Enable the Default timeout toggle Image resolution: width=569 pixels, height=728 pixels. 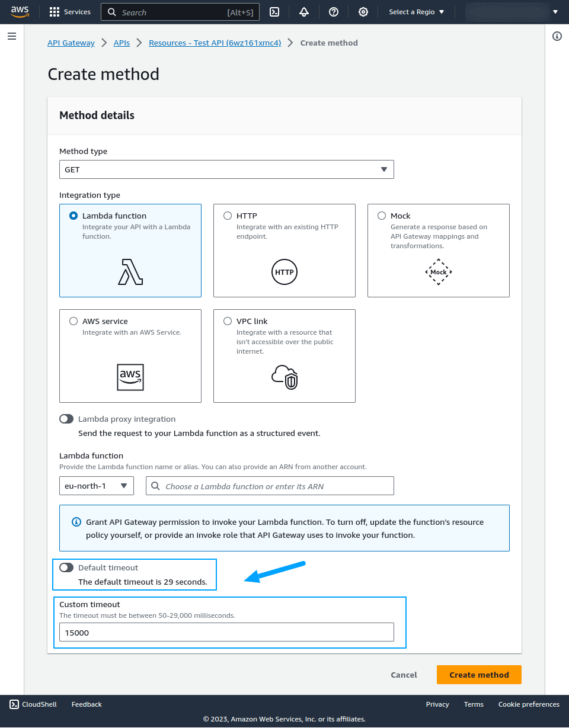pyautogui.click(x=66, y=567)
